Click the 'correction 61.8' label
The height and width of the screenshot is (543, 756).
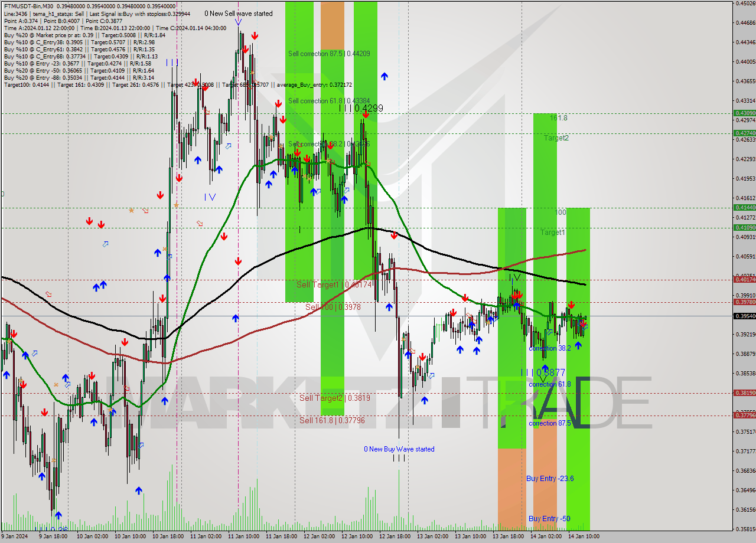(550, 384)
